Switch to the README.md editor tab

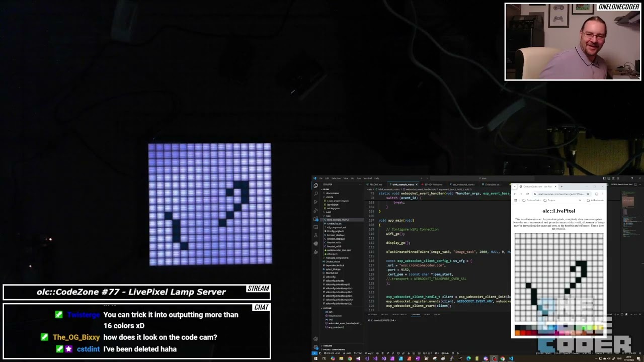pyautogui.click(x=374, y=185)
